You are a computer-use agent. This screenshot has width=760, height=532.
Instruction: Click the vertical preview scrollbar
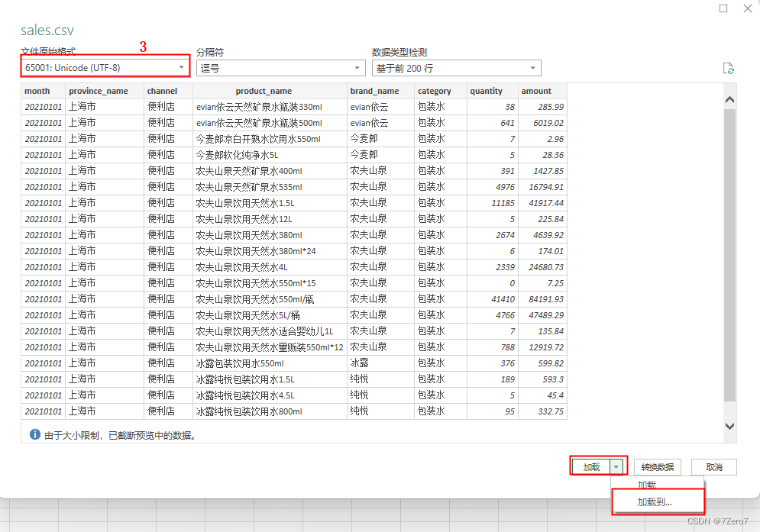pyautogui.click(x=730, y=260)
